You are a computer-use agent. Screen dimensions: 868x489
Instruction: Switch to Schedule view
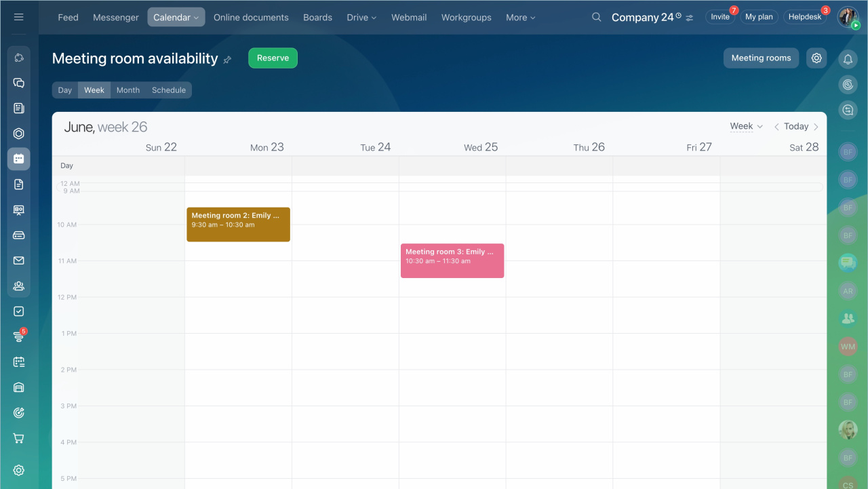169,90
